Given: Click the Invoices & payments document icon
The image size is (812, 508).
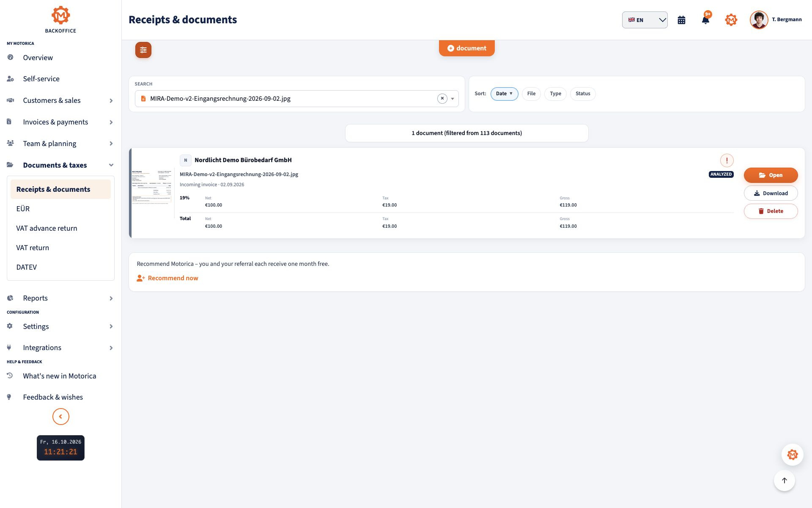Looking at the screenshot, I should pyautogui.click(x=9, y=122).
